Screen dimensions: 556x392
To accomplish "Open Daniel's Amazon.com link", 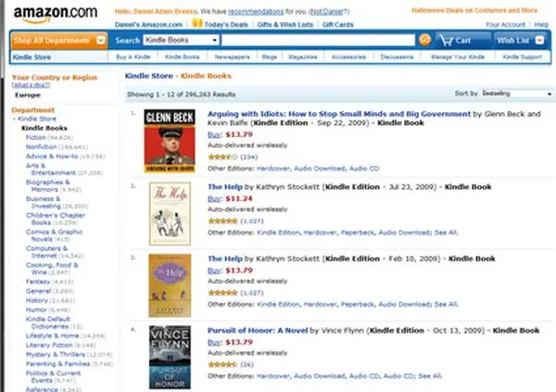I will (x=148, y=24).
